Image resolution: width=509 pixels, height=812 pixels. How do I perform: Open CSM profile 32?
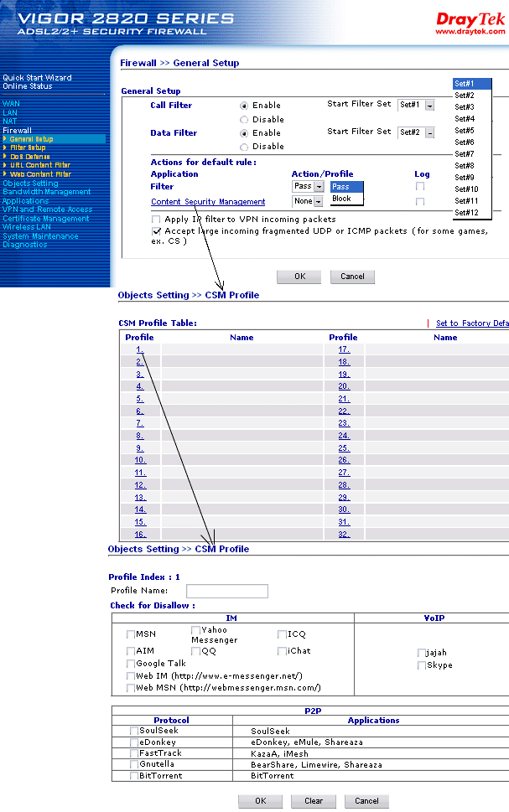point(344,535)
